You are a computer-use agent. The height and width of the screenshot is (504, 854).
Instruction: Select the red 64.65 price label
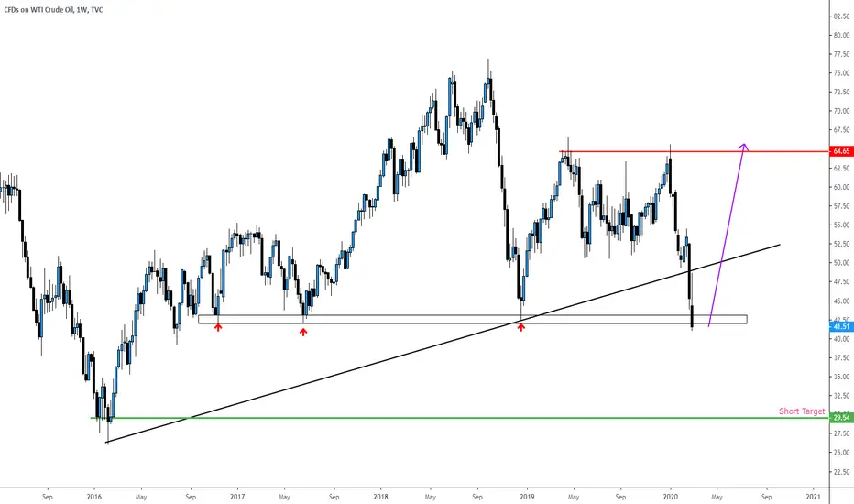(x=840, y=151)
